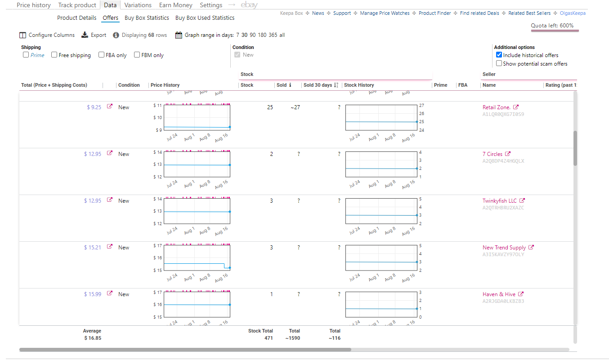Click info icon beside Displaying 68 rows
The width and height of the screenshot is (609, 364).
click(116, 35)
